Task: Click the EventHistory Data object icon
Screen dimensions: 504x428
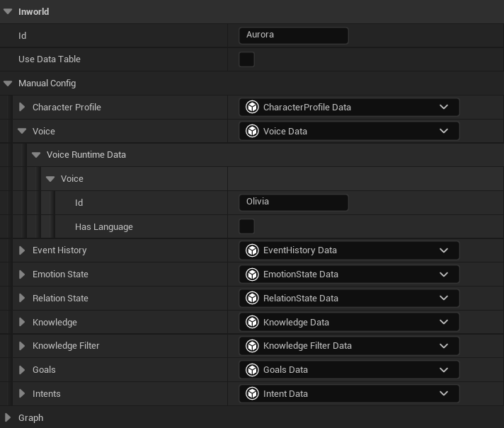Action: (x=252, y=250)
